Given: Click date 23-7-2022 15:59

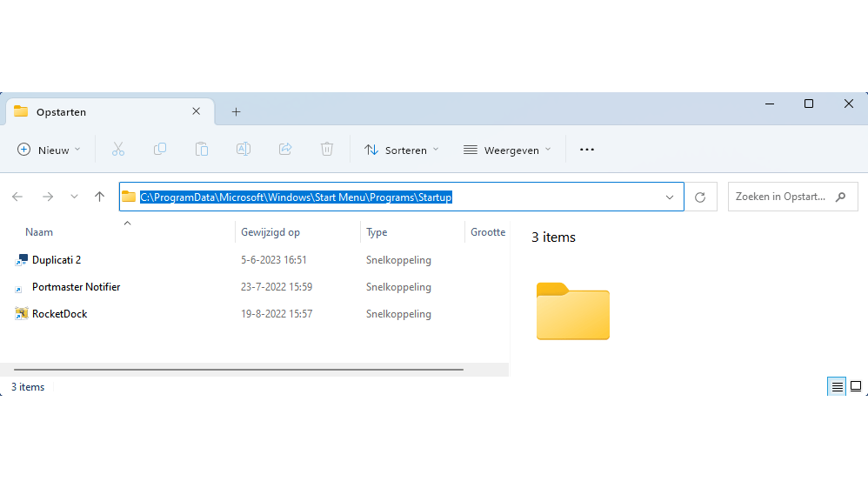Looking at the screenshot, I should [x=277, y=287].
